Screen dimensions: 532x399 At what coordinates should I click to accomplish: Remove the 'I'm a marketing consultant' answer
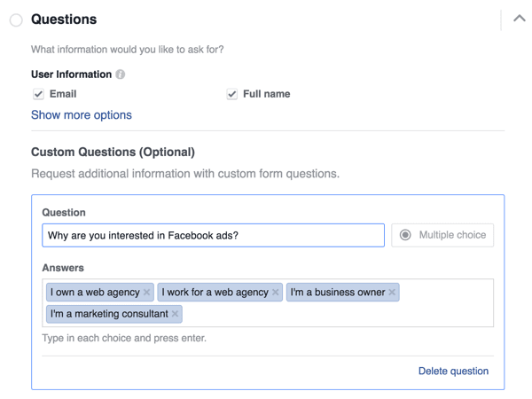(x=175, y=314)
